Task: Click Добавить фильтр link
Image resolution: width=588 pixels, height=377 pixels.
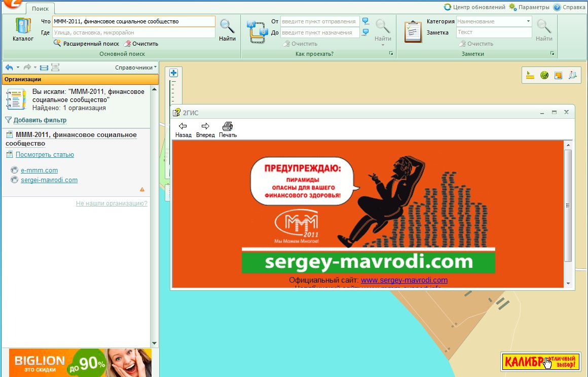Action: (40, 120)
